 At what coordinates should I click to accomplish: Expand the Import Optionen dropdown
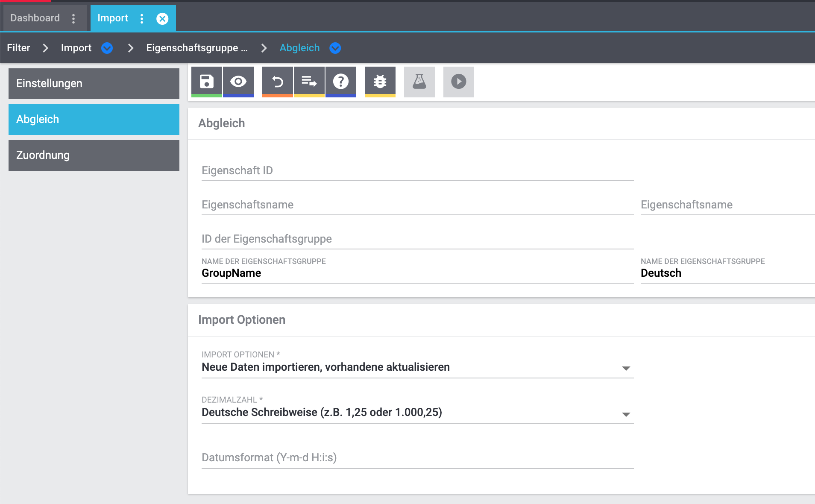(626, 368)
